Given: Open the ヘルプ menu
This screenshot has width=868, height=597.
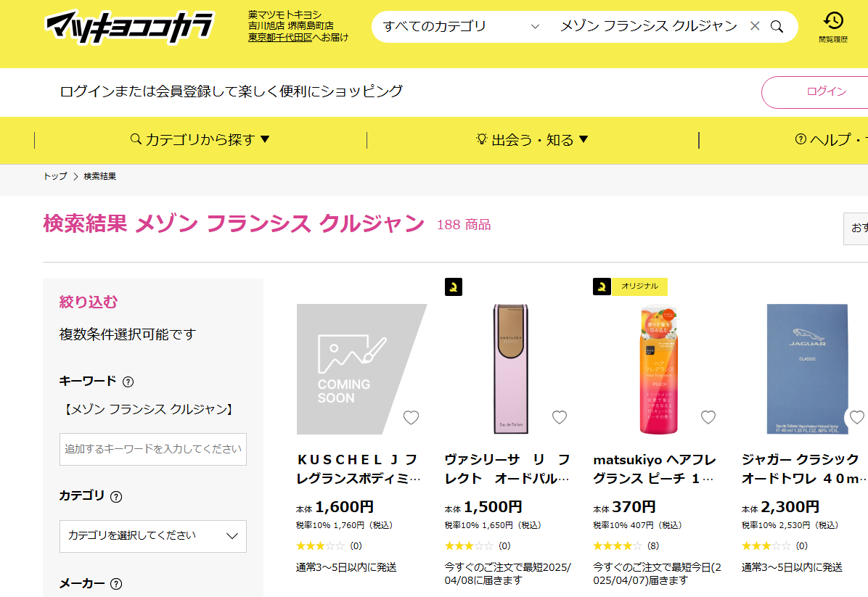Looking at the screenshot, I should (x=830, y=140).
